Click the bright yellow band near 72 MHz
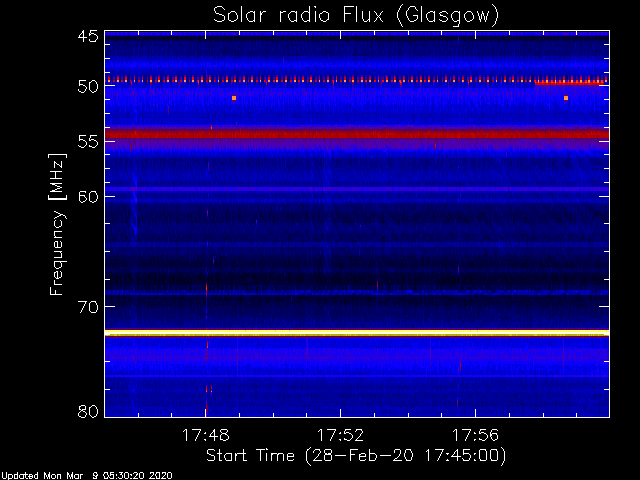The height and width of the screenshot is (480, 640). [x=357, y=333]
